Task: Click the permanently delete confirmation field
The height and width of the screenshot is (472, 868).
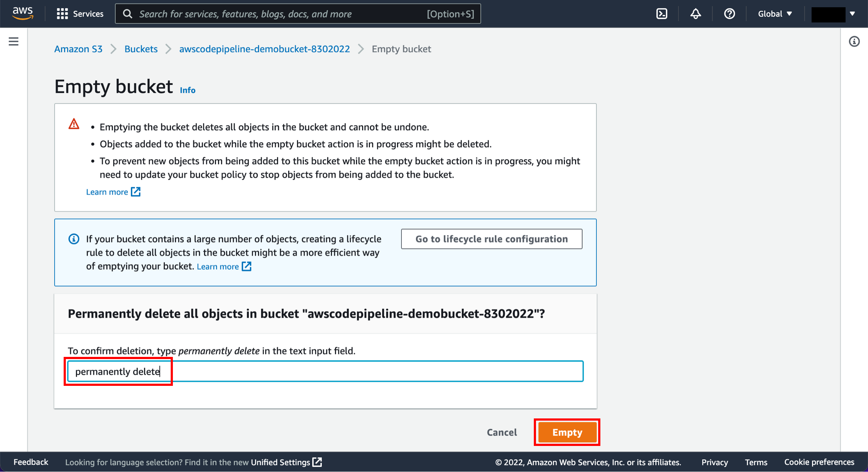Action: (325, 371)
